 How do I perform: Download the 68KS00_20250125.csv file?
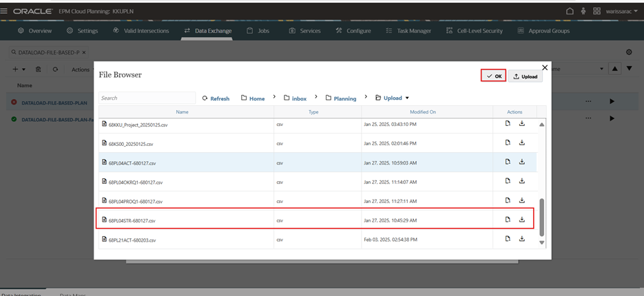click(522, 143)
